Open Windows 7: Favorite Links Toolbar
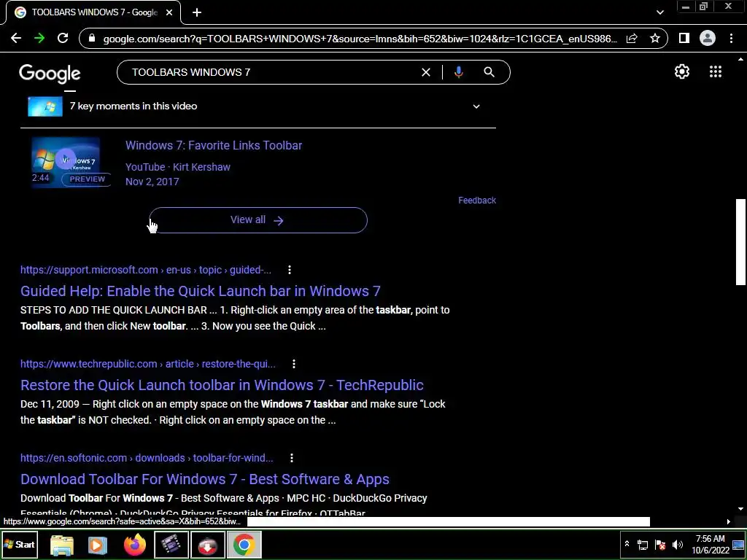 [214, 145]
